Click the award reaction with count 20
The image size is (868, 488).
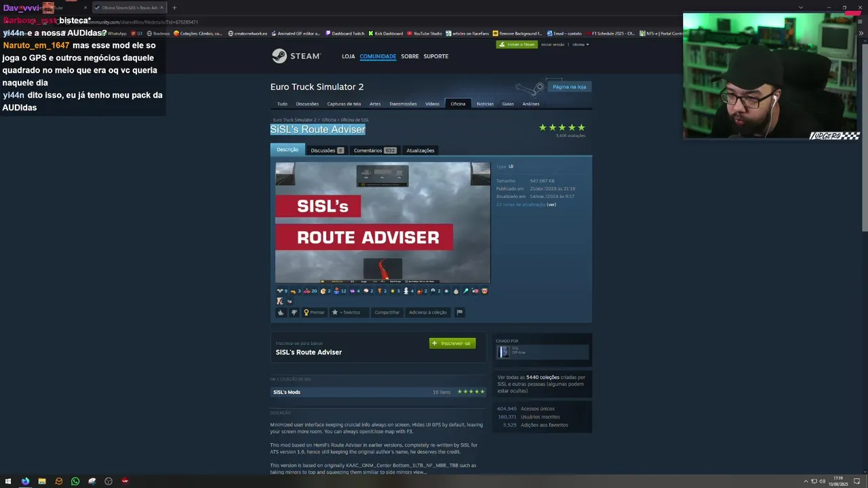(310, 291)
